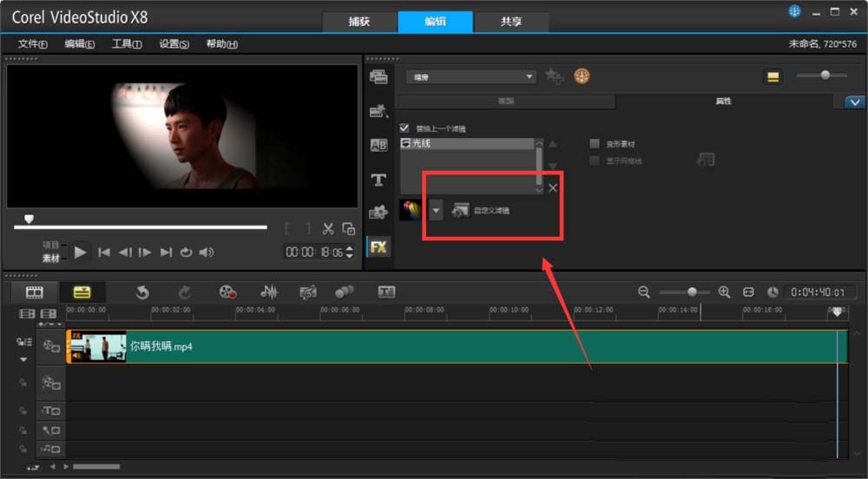Open the Media library panel icon
The image size is (868, 479).
pyautogui.click(x=378, y=77)
